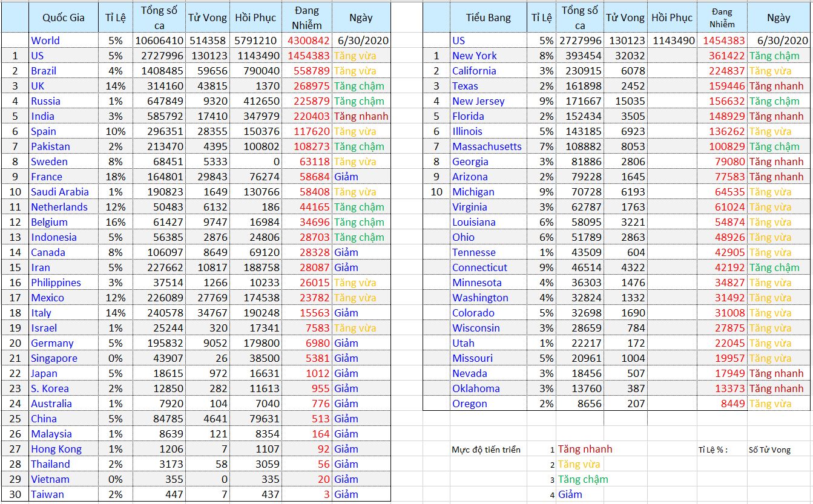This screenshot has width=813, height=504.
Task: Select legend entry 'Giảm'
Action: [570, 494]
